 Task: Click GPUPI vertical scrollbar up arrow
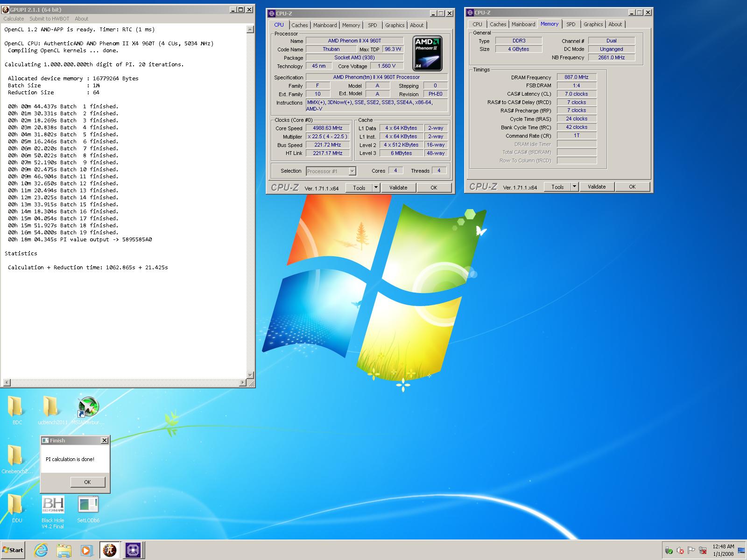point(250,29)
